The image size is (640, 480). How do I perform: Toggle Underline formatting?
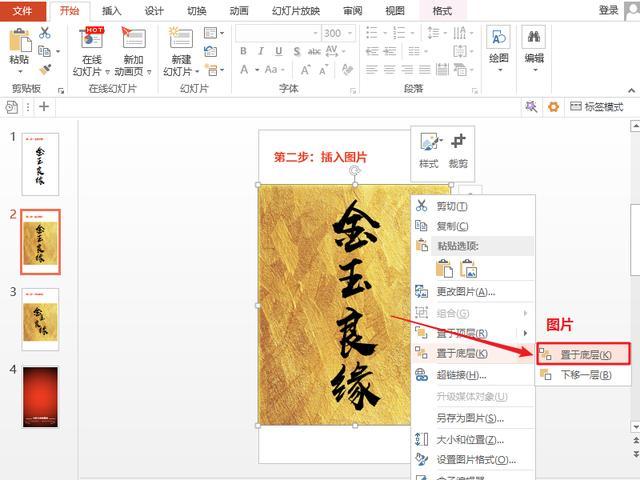click(x=279, y=51)
